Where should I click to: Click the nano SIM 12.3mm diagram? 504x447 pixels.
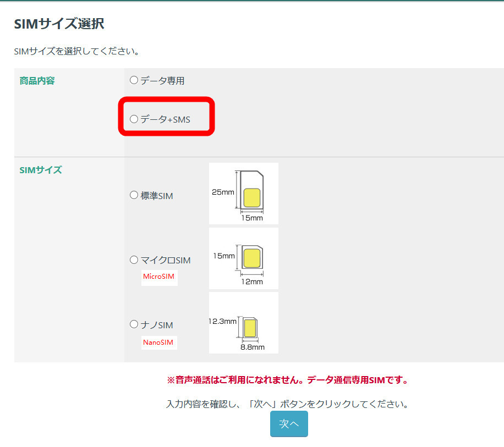(x=243, y=323)
